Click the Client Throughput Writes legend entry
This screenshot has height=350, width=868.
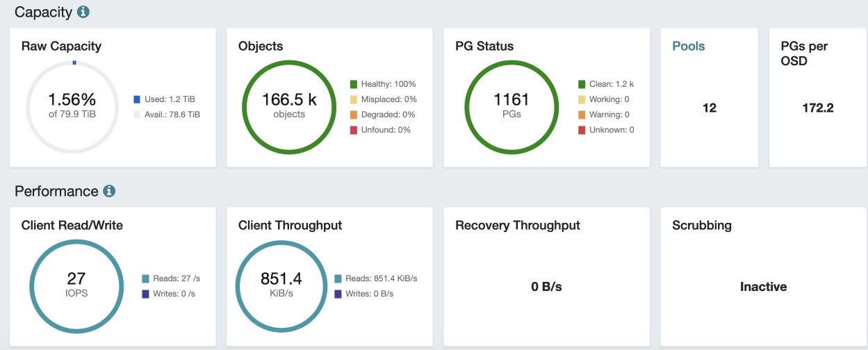[x=363, y=294]
